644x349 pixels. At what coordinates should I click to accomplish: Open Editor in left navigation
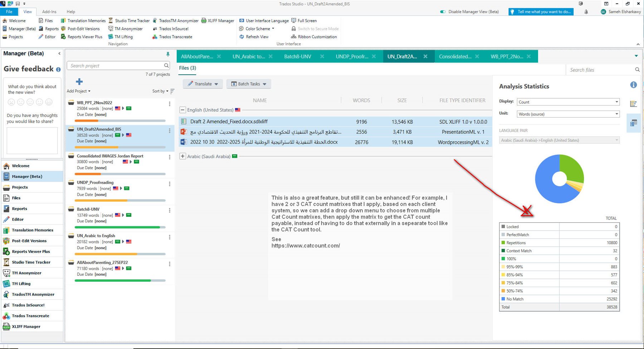[x=32, y=220]
